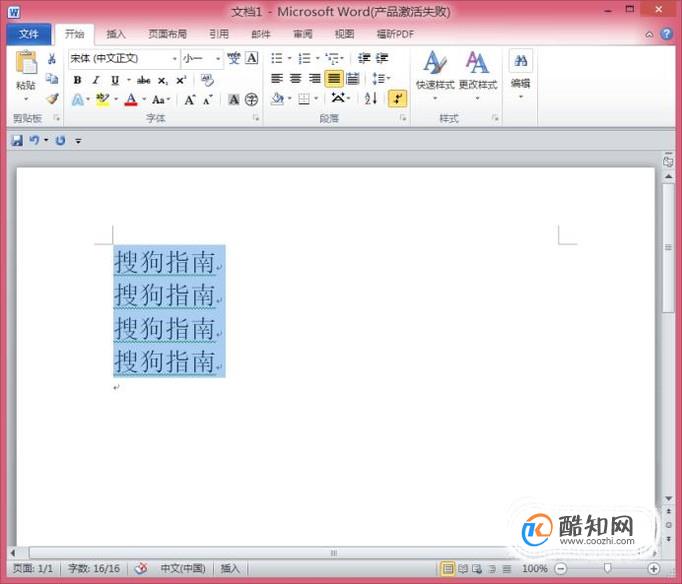Open the font color dropdown arrow
This screenshot has width=682, height=584.
pos(144,100)
